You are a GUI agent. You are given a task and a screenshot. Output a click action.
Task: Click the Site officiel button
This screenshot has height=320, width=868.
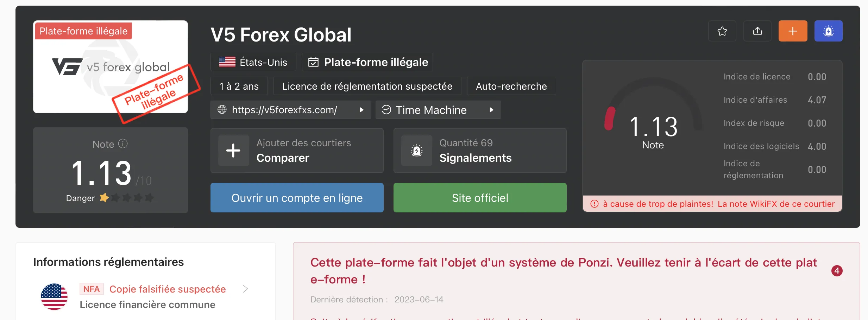[x=480, y=198]
